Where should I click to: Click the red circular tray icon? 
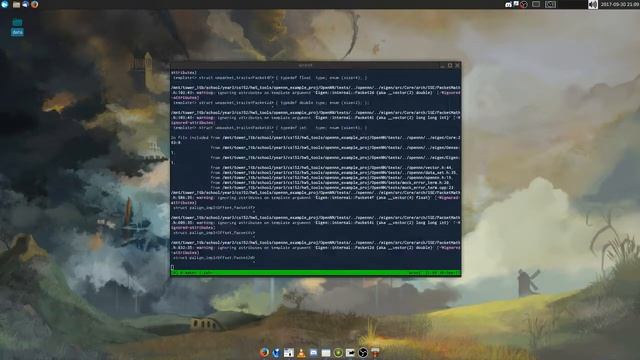(x=524, y=4)
